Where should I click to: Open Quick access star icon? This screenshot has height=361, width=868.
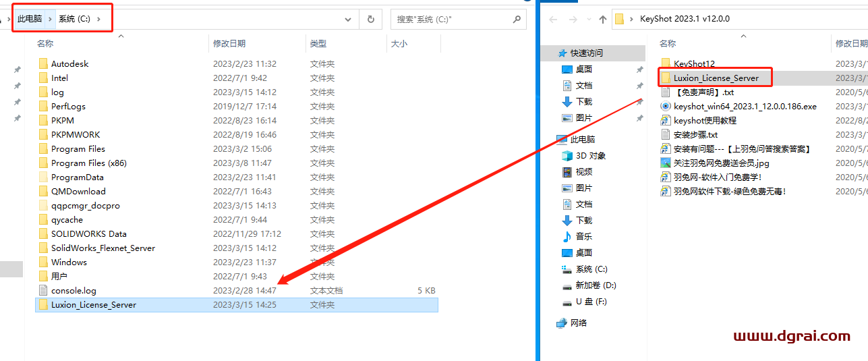tap(562, 53)
